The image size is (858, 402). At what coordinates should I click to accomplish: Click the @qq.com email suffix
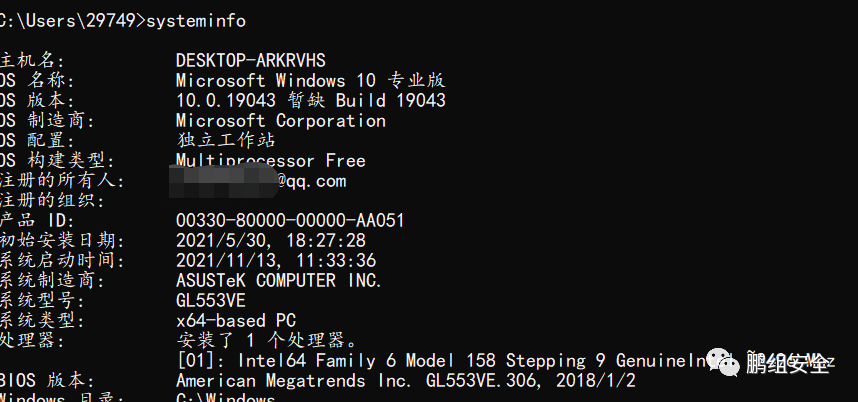(x=311, y=181)
